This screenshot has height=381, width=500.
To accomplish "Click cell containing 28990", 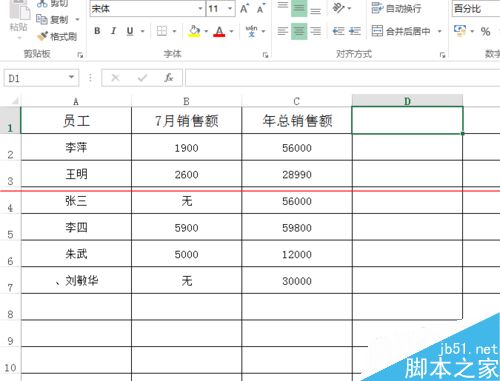I will [297, 174].
